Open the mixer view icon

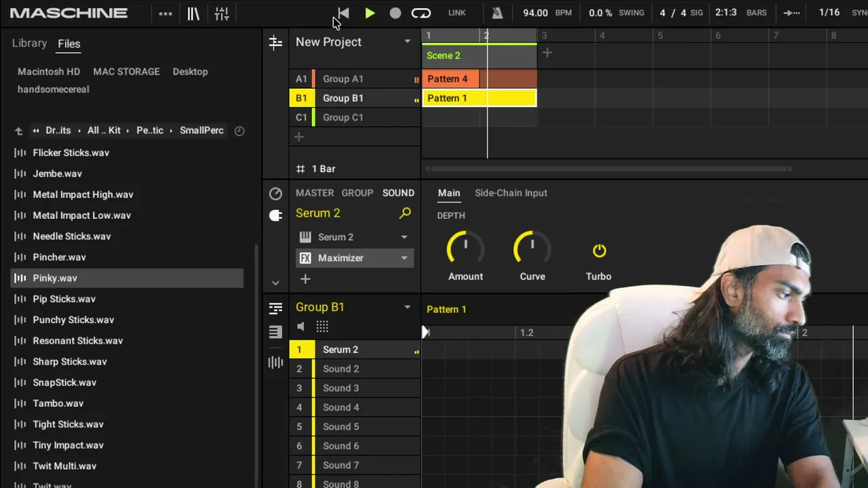coord(222,14)
